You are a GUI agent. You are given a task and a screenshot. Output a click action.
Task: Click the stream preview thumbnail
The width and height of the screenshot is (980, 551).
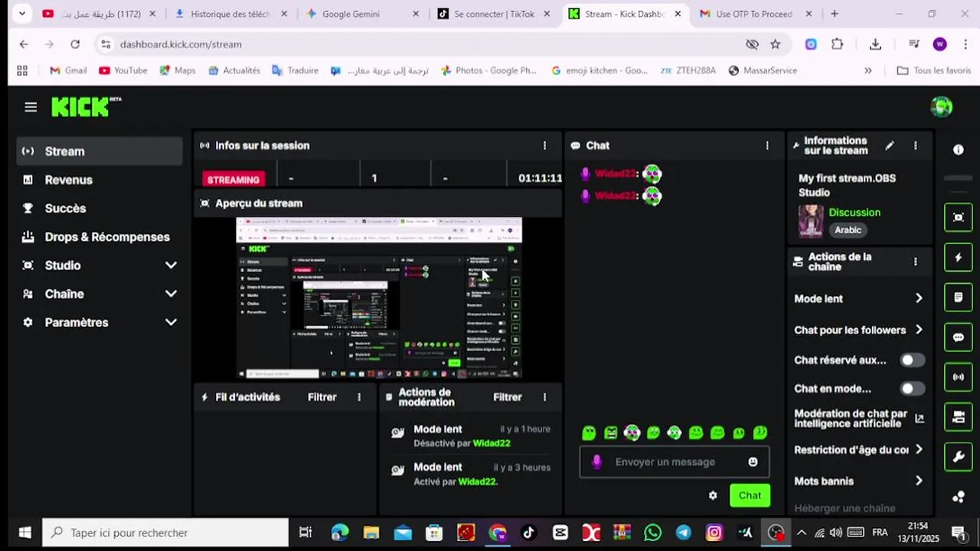click(379, 298)
